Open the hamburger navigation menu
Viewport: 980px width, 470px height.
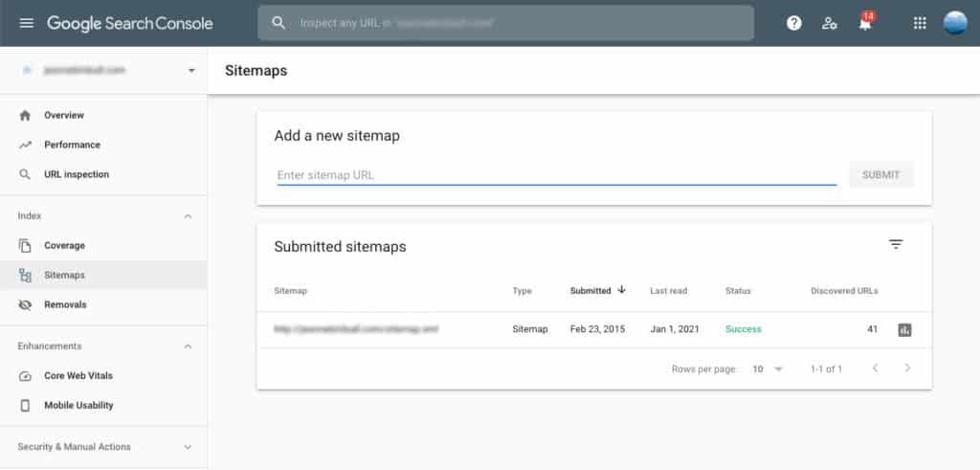26,23
